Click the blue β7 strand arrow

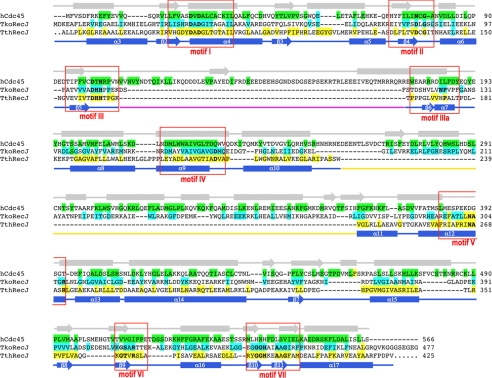tap(296, 299)
